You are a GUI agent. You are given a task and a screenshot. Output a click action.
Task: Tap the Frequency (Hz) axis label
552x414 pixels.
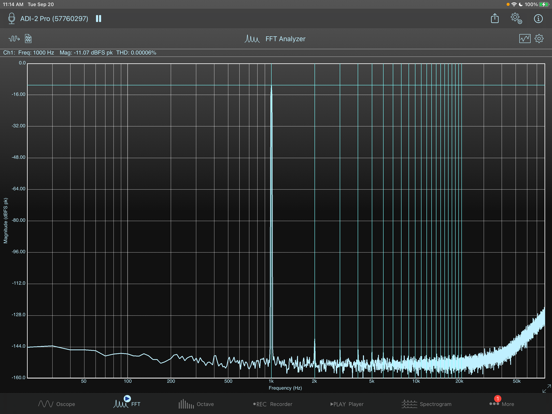click(x=286, y=388)
